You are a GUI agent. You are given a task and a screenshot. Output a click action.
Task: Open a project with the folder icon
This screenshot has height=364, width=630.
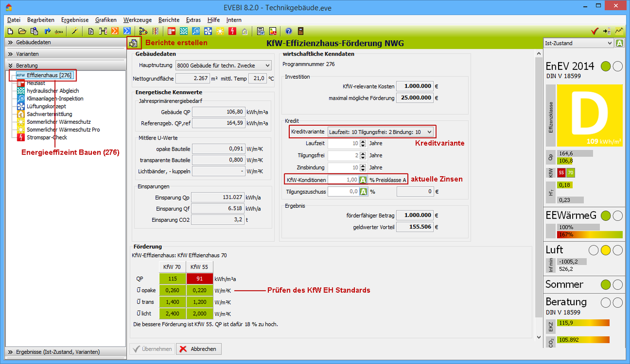(x=23, y=31)
